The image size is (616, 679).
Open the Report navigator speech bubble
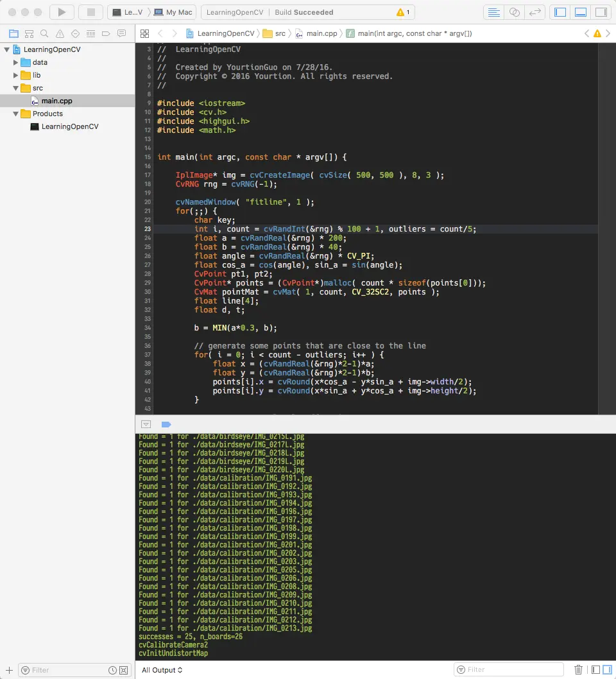pyautogui.click(x=121, y=33)
